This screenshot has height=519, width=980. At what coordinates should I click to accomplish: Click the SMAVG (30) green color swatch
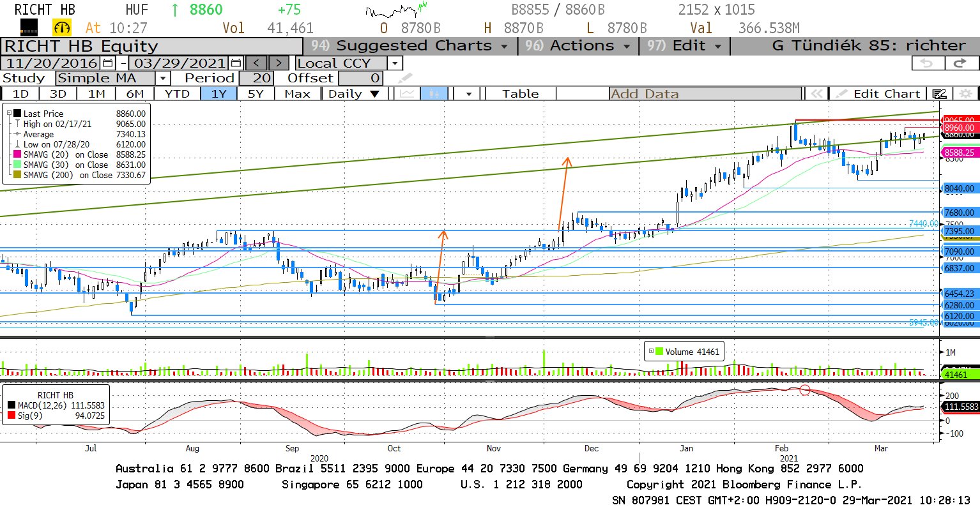click(17, 165)
